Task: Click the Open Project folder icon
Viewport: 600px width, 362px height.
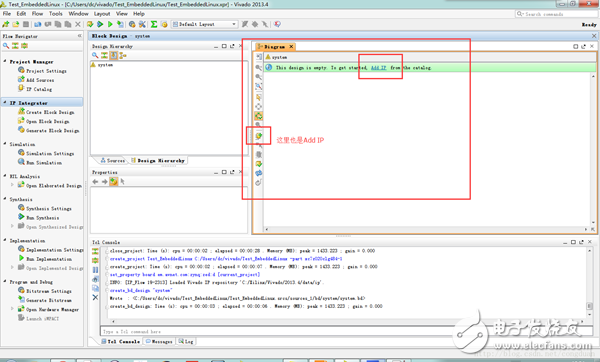Action: click(x=16, y=24)
